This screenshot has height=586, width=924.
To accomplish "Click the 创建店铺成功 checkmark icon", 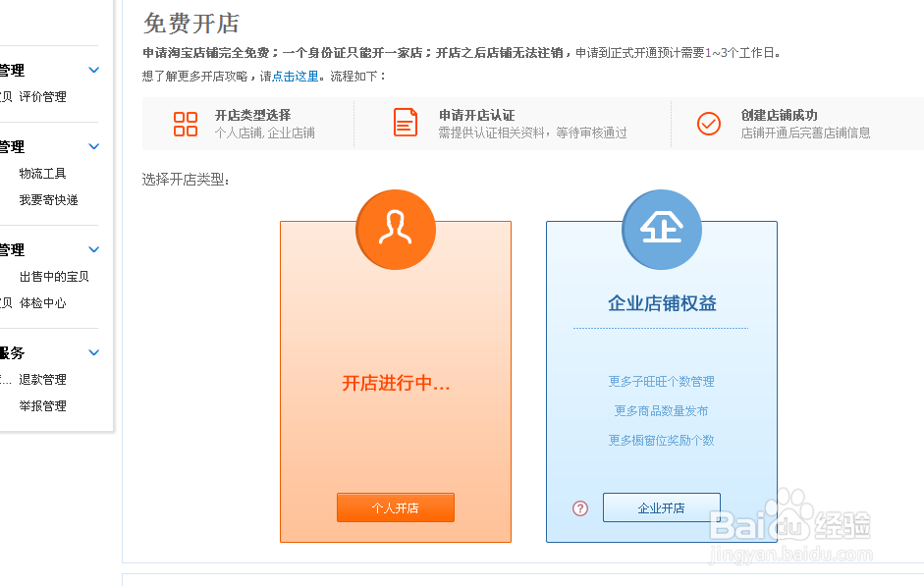I will [709, 124].
